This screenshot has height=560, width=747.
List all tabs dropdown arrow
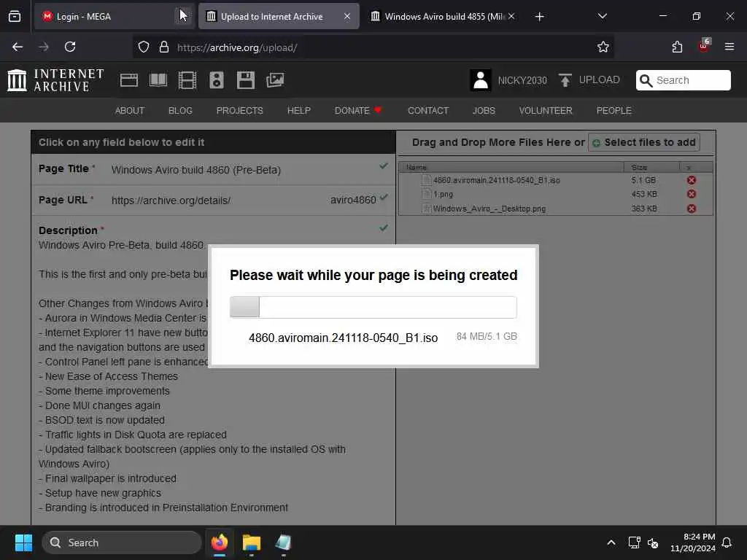pyautogui.click(x=602, y=16)
